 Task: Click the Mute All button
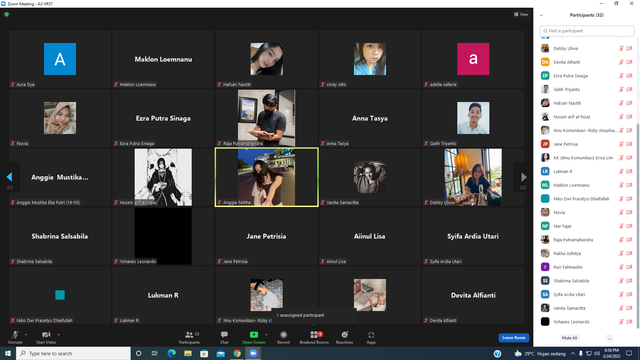(x=569, y=338)
